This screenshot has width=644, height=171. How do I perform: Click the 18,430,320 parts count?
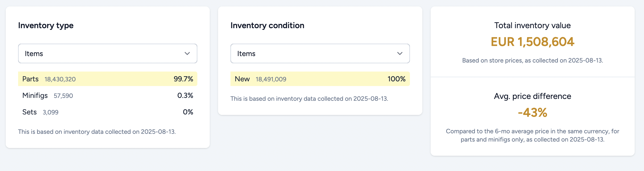(x=60, y=79)
